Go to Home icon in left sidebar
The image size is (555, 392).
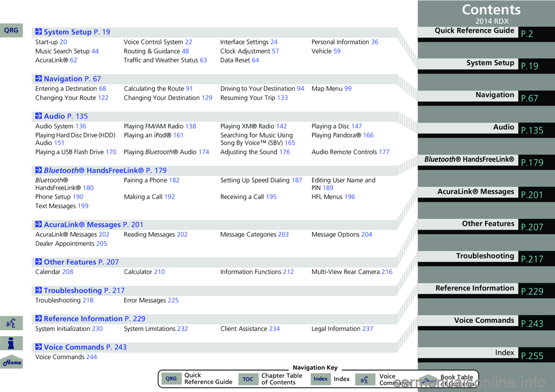point(12,362)
